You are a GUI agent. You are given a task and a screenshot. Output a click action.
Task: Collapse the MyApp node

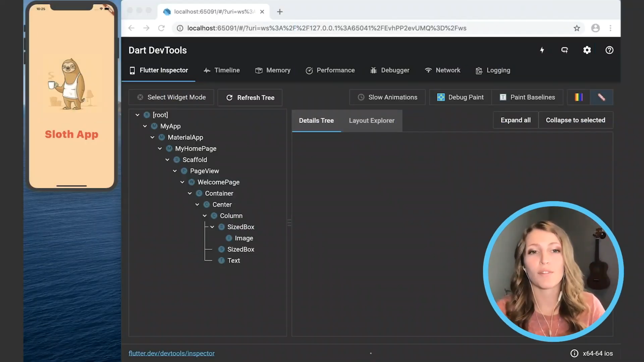(145, 126)
